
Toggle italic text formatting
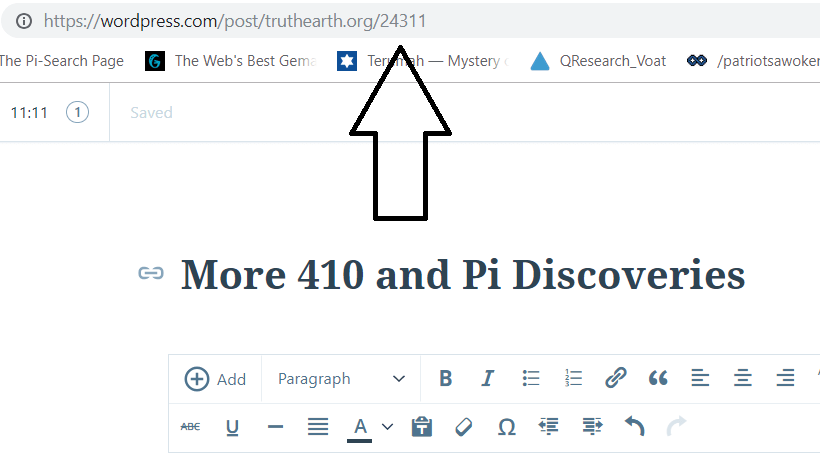488,379
